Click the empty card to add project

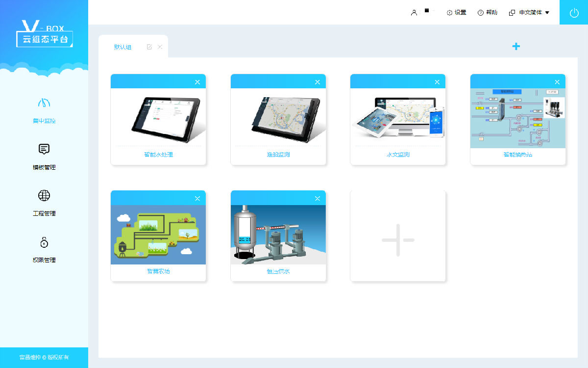(398, 240)
